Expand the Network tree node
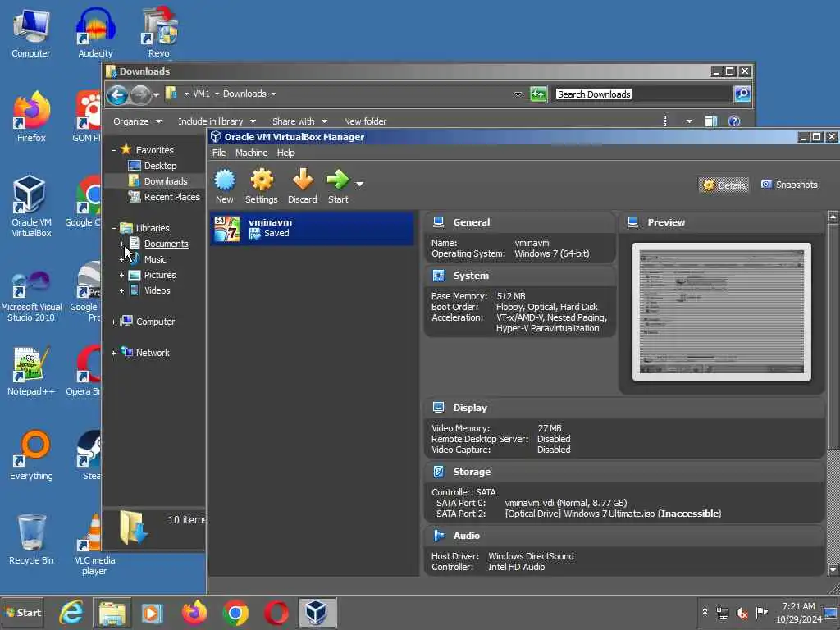 point(113,353)
